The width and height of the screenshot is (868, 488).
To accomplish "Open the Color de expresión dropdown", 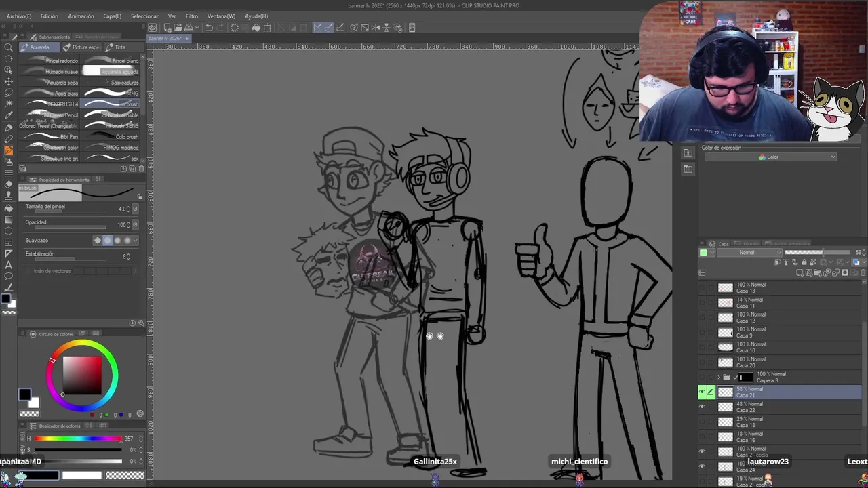I will 771,157.
